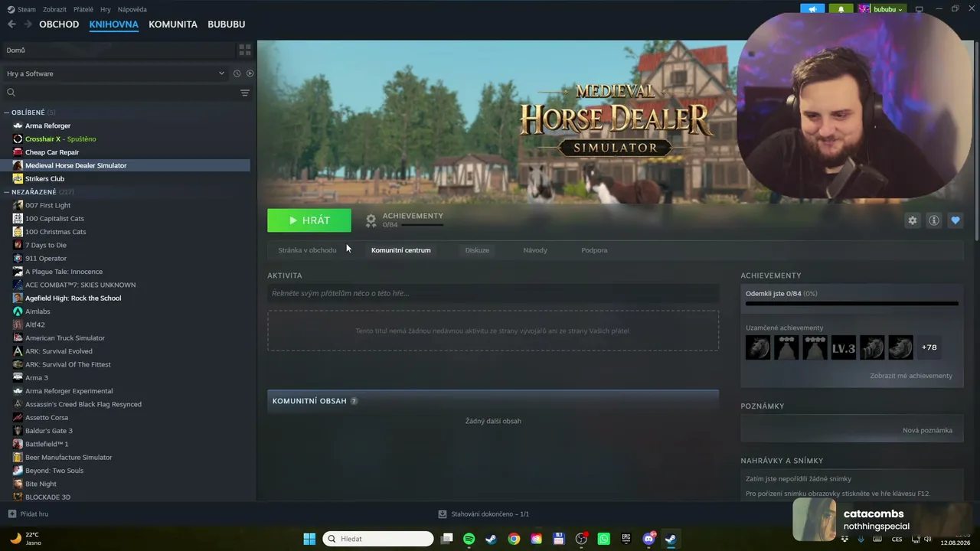Open the Hry menu

[106, 10]
